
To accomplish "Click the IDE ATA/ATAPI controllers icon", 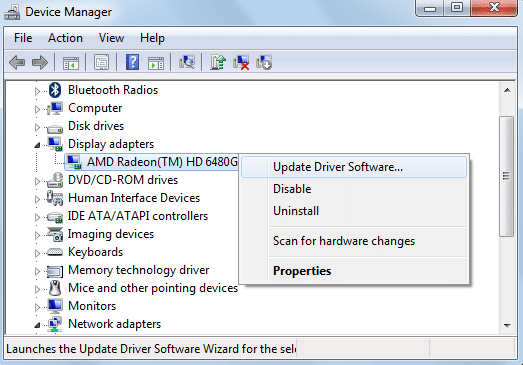I will click(55, 218).
